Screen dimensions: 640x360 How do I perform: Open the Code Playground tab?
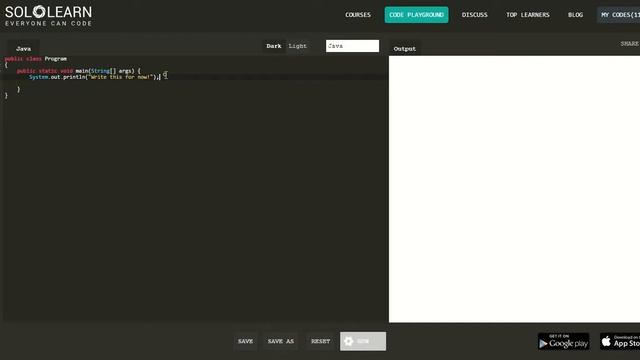416,15
